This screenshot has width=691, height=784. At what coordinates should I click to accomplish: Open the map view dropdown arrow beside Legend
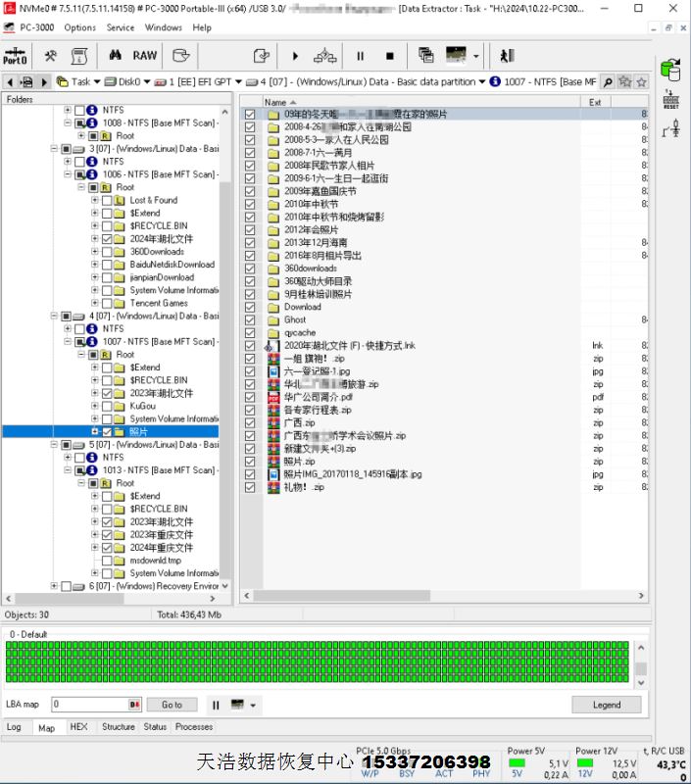253,705
